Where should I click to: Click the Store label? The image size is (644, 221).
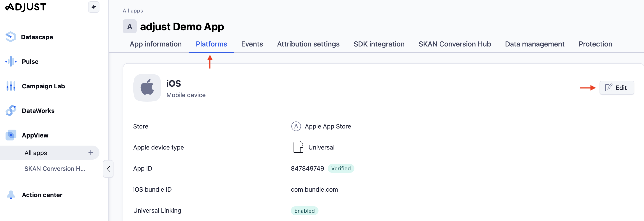point(140,126)
